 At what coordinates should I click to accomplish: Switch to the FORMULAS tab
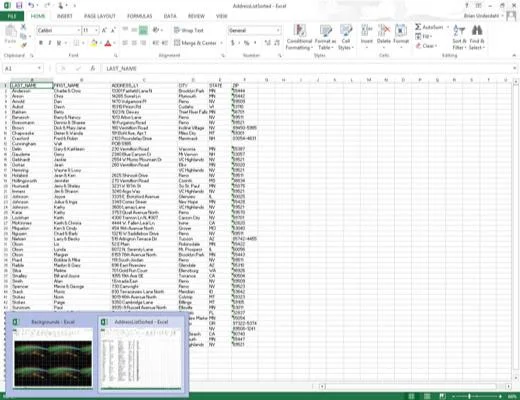pos(139,16)
